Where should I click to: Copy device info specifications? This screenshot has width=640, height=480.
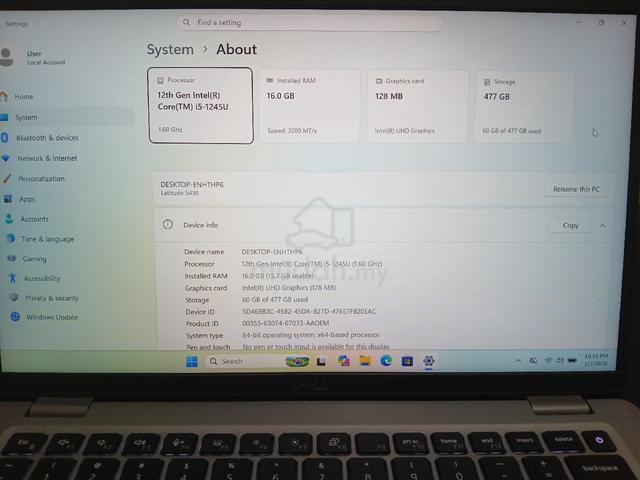tap(571, 226)
